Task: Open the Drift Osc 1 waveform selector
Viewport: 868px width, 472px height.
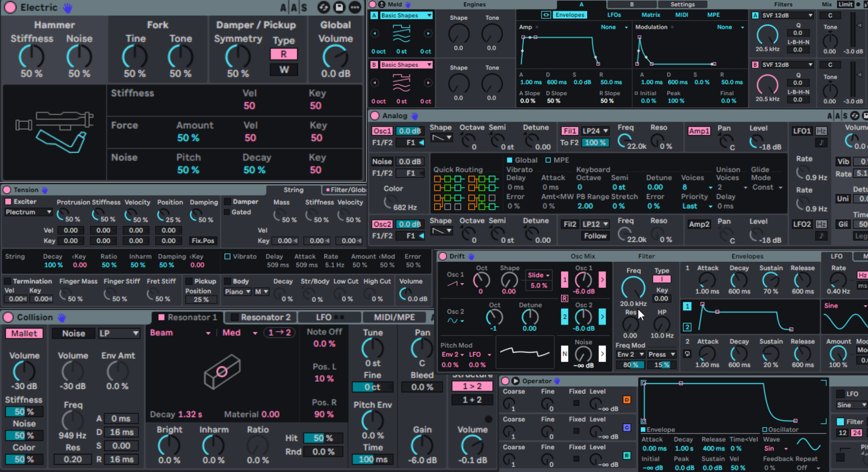Action: (x=455, y=284)
